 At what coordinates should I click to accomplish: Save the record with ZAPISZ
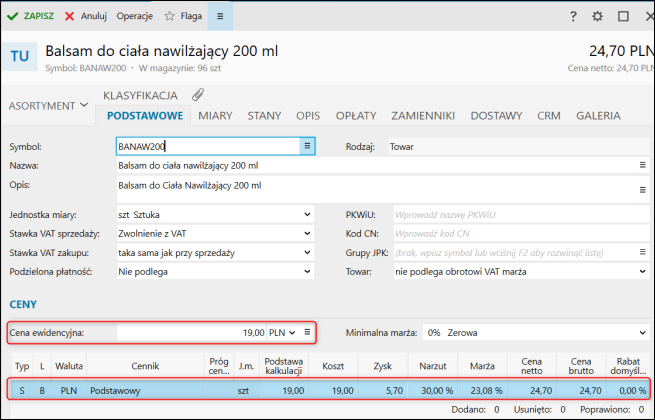(x=30, y=16)
